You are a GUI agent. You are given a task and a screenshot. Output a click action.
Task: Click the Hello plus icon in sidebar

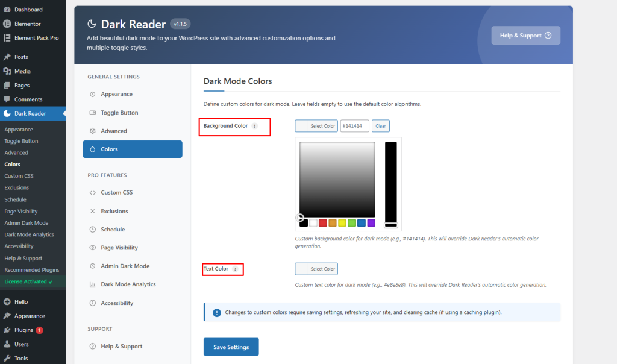click(7, 302)
